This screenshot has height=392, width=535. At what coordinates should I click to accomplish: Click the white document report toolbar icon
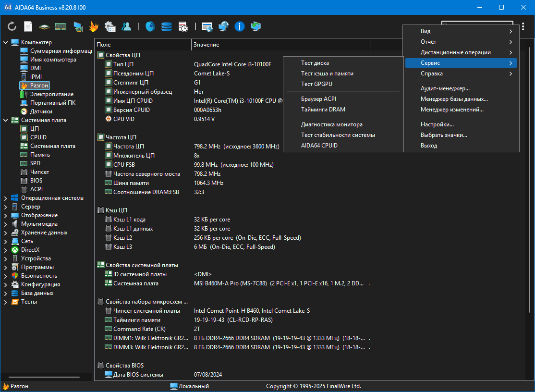(x=28, y=26)
